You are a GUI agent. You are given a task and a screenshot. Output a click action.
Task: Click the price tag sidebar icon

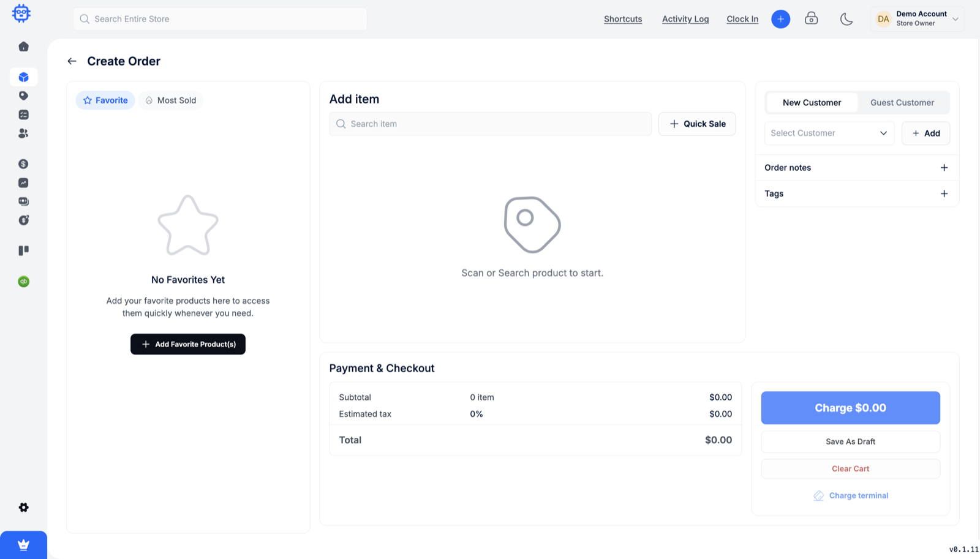23,96
